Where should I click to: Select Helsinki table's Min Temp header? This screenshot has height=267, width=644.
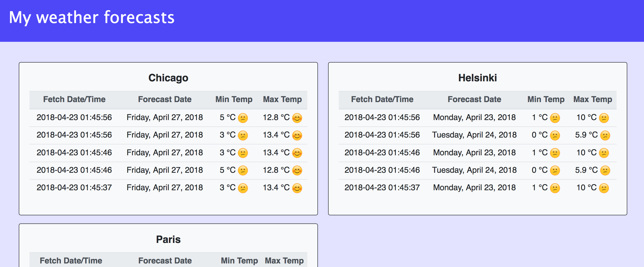pyautogui.click(x=546, y=99)
